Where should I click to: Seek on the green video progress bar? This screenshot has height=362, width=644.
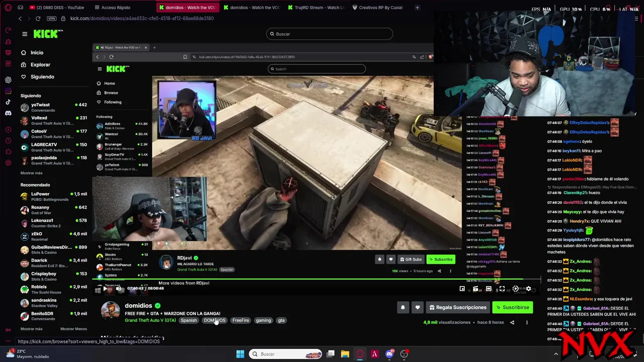click(317, 279)
